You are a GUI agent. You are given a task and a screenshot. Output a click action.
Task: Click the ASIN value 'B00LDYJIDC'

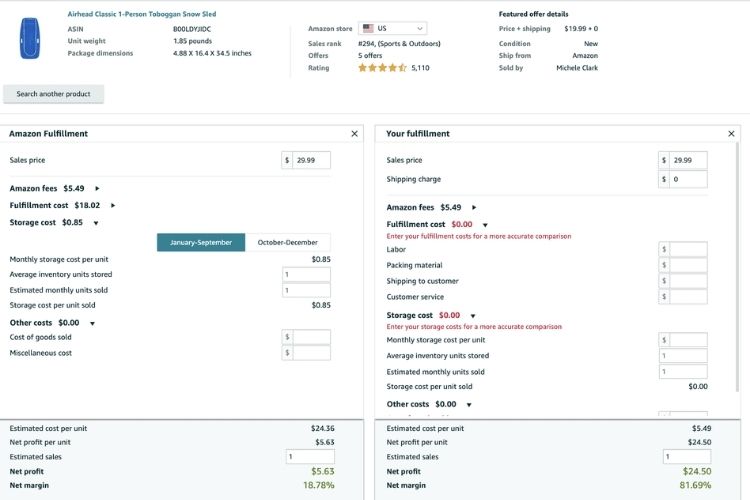click(x=192, y=29)
